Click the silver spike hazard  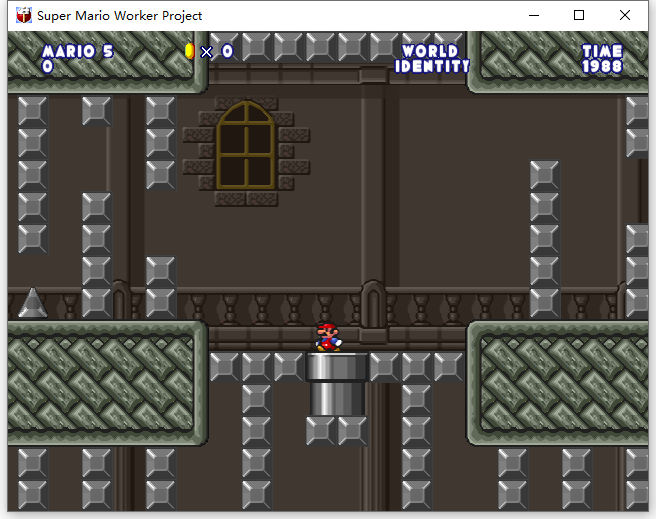[x=33, y=303]
